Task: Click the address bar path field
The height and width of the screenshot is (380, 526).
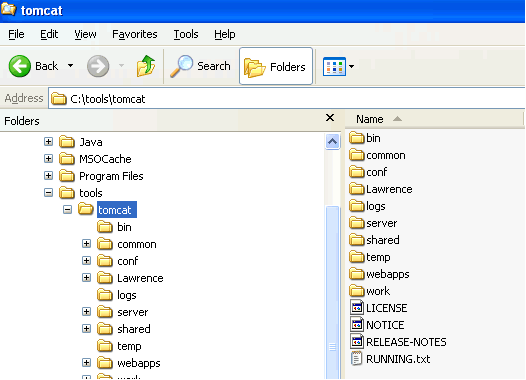Action: click(x=287, y=99)
